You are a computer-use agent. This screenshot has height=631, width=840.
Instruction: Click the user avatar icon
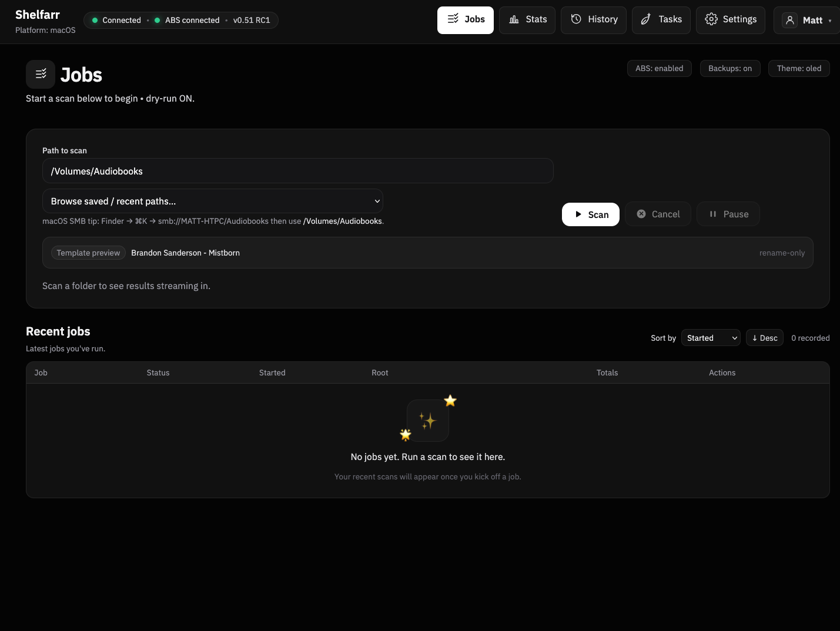pyautogui.click(x=789, y=20)
